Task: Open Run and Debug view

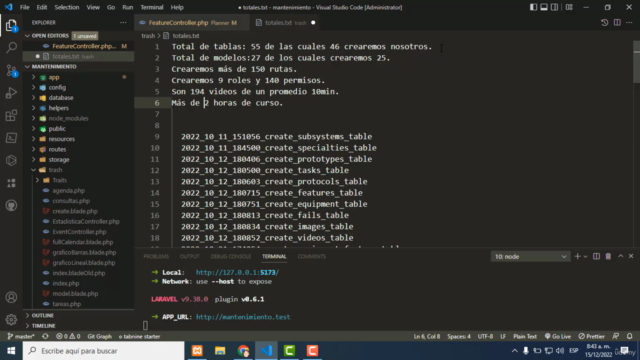Action: pyautogui.click(x=11, y=93)
